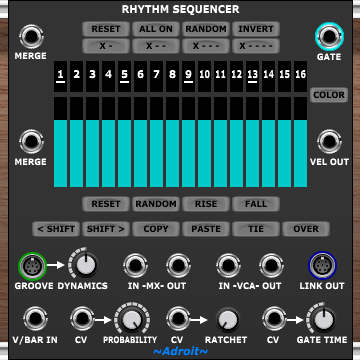
Task: Click the GATE TIME knob
Action: [323, 319]
